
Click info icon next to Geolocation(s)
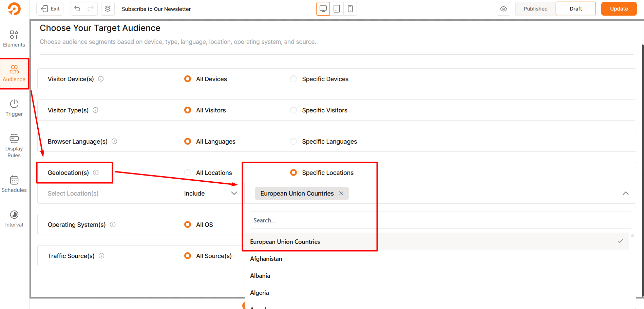pyautogui.click(x=96, y=172)
